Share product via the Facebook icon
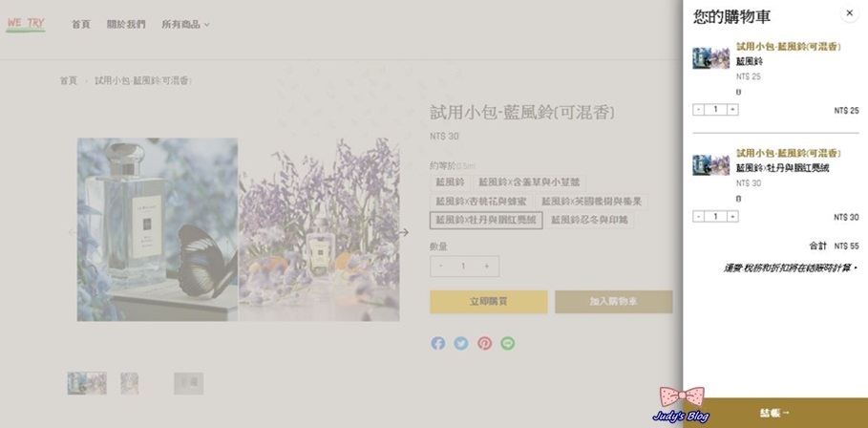868x428 pixels. 438,343
